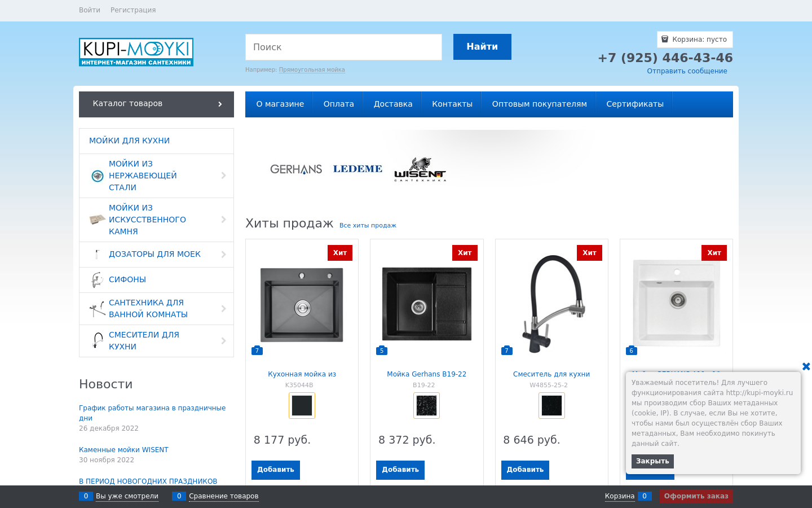Click the Отправить сообщение link
Screen dimensions: 812x508
[x=687, y=71]
